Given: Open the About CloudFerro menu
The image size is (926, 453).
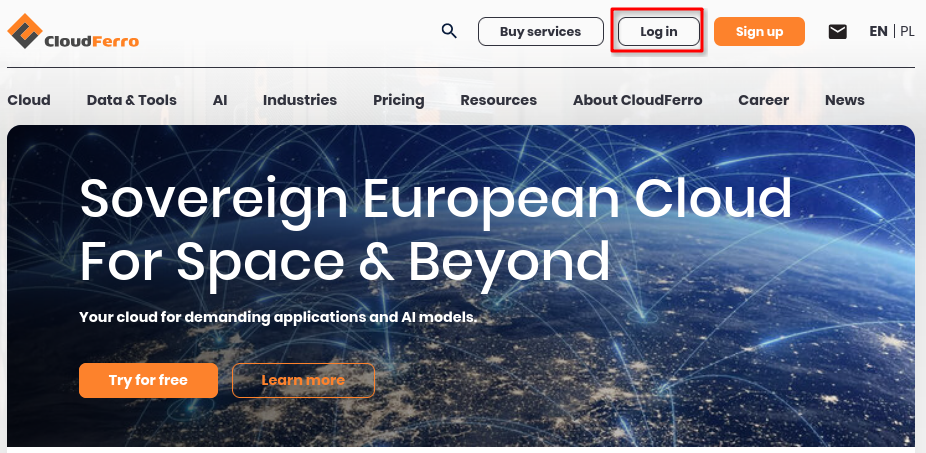Looking at the screenshot, I should pos(638,100).
